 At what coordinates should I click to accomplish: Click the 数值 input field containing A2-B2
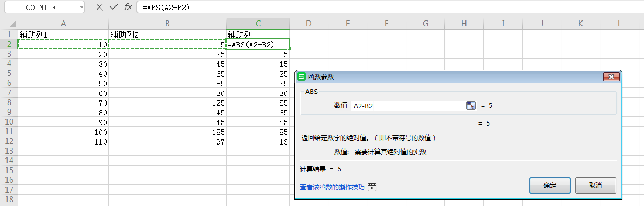408,106
